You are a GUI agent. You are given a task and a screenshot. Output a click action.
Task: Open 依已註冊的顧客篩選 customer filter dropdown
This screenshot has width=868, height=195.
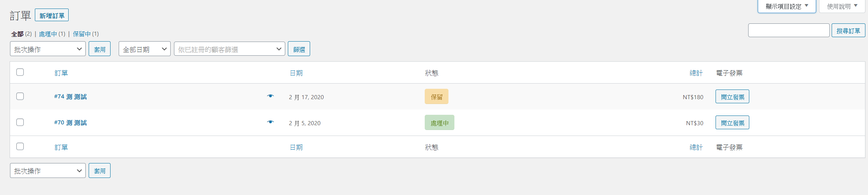coord(230,49)
